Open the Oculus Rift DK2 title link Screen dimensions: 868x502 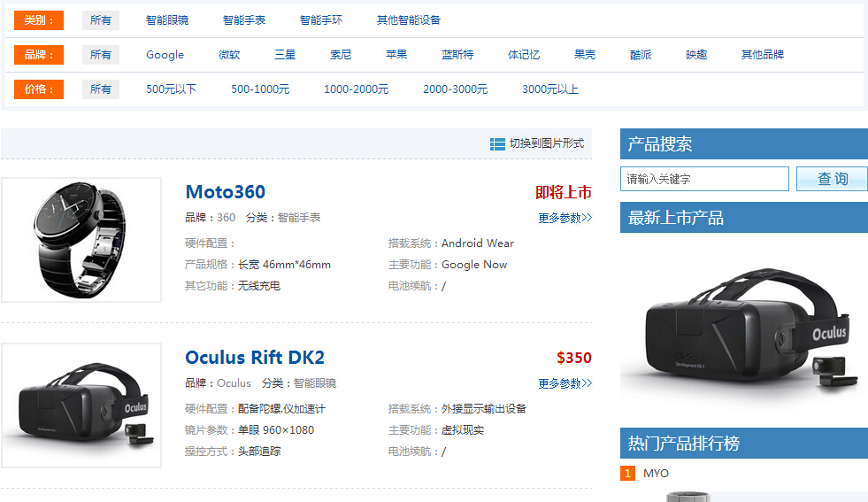point(255,358)
